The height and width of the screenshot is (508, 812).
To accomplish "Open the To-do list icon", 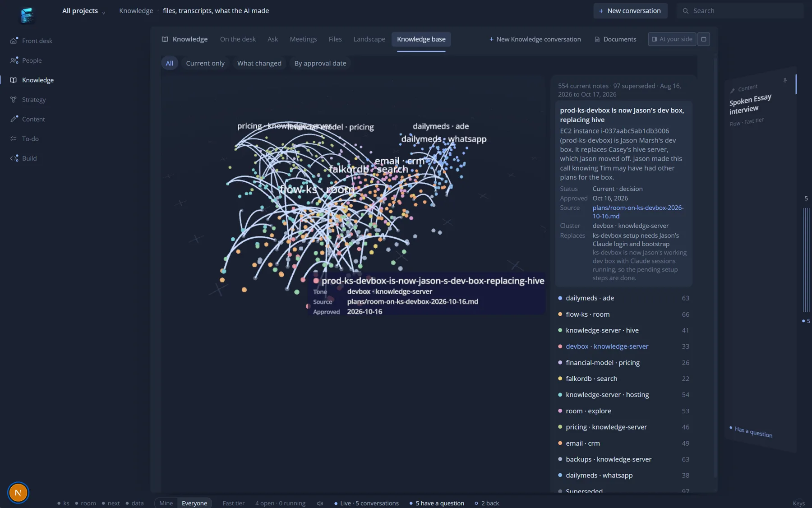I will pyautogui.click(x=14, y=139).
